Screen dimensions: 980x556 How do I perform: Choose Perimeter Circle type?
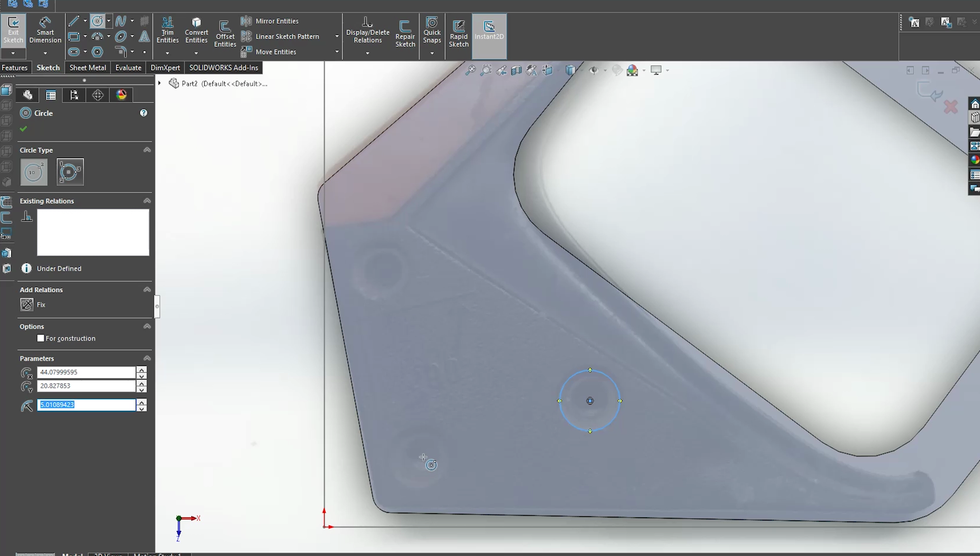70,172
